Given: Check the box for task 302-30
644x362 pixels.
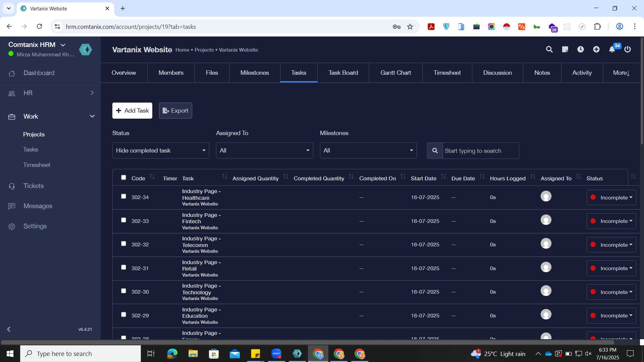Looking at the screenshot, I should pyautogui.click(x=123, y=291).
